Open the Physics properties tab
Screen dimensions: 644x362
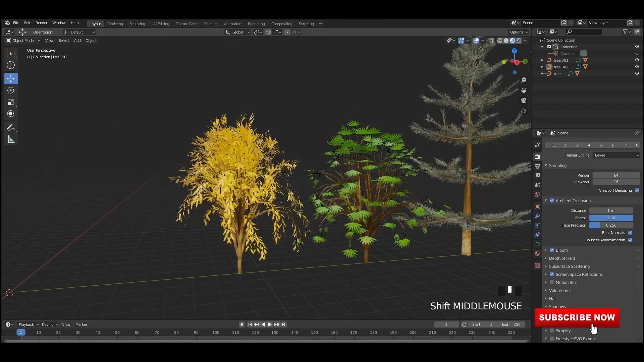point(537,235)
